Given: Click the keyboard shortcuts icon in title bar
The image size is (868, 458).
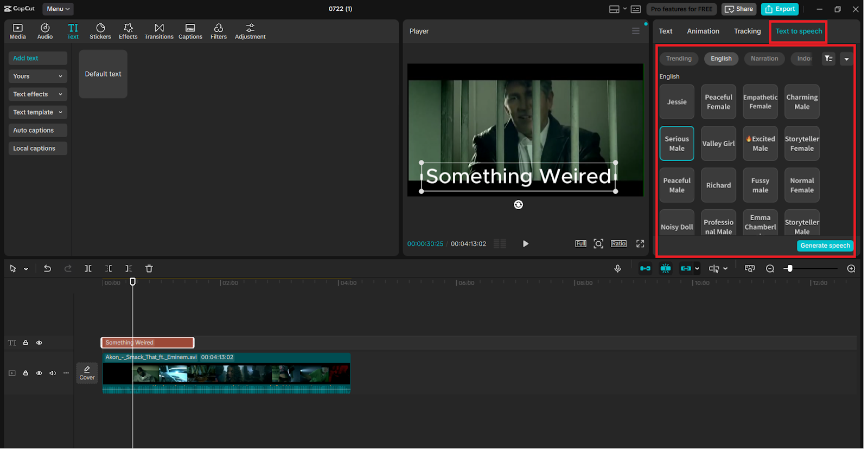Looking at the screenshot, I should pyautogui.click(x=636, y=9).
